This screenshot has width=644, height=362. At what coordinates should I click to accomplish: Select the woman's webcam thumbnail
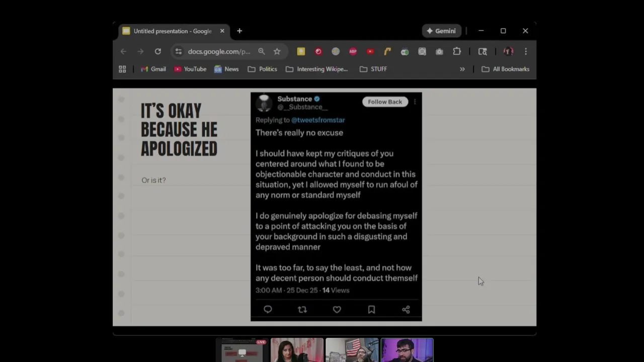coord(297,350)
